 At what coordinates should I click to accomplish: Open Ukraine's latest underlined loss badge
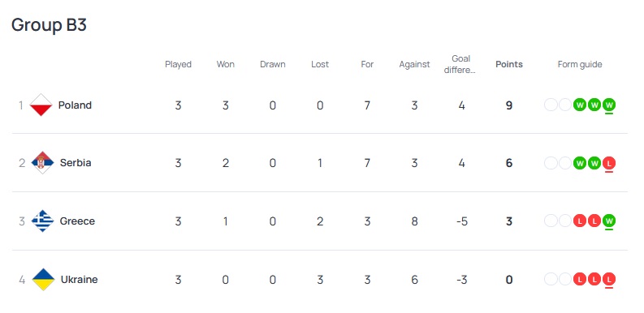tap(609, 280)
